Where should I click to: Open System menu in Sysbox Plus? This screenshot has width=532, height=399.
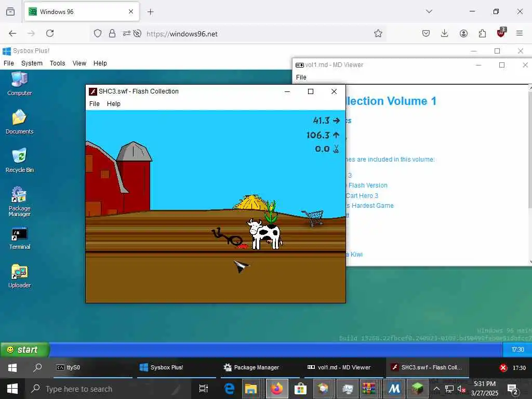click(32, 63)
